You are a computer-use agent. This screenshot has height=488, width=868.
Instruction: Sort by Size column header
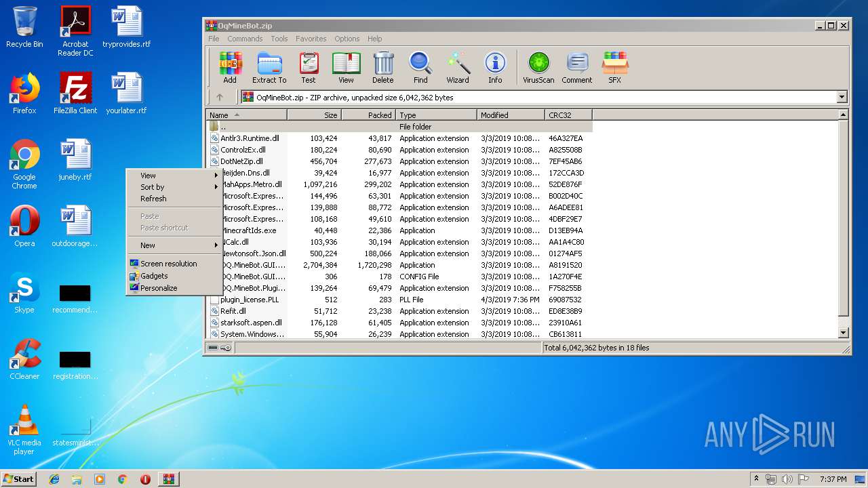[315, 115]
